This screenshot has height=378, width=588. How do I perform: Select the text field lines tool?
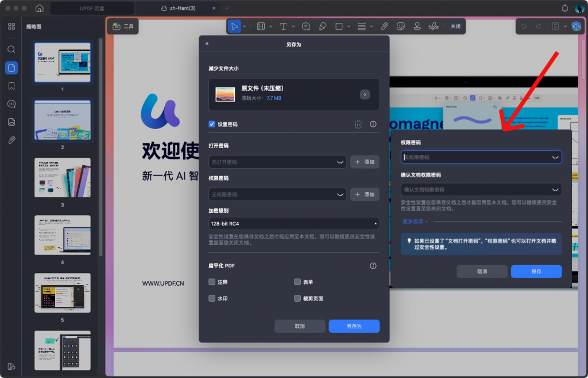(362, 26)
